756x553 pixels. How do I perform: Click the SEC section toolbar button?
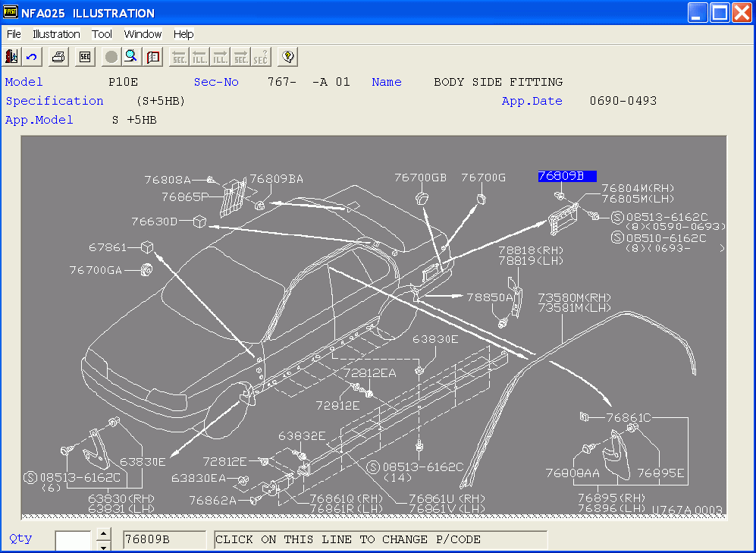[x=84, y=57]
